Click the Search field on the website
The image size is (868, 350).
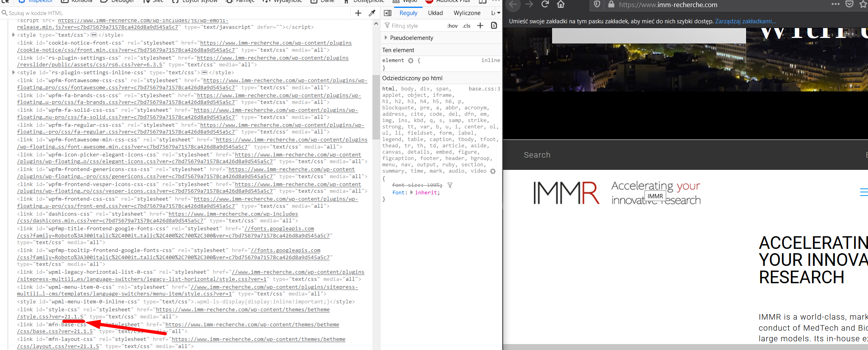pos(537,155)
